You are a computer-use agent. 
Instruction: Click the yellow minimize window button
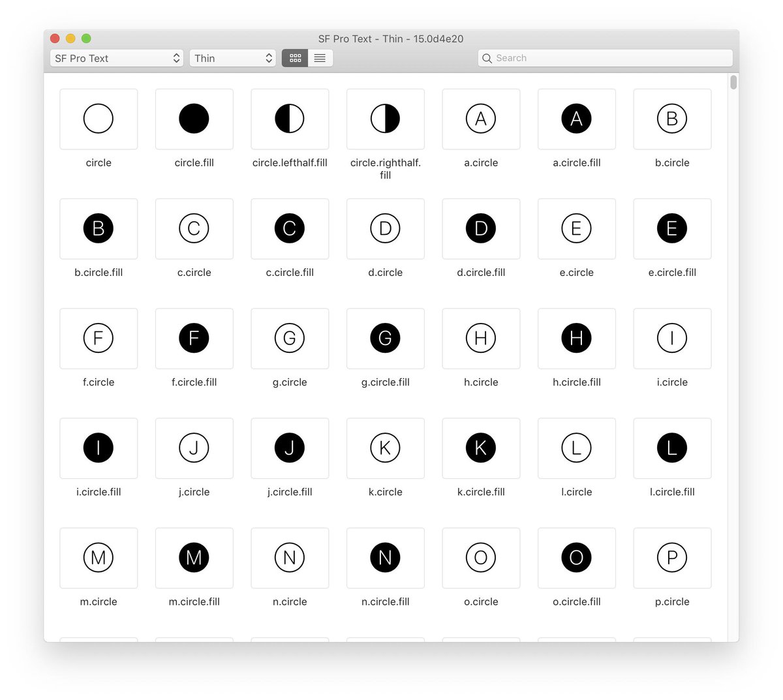click(70, 38)
